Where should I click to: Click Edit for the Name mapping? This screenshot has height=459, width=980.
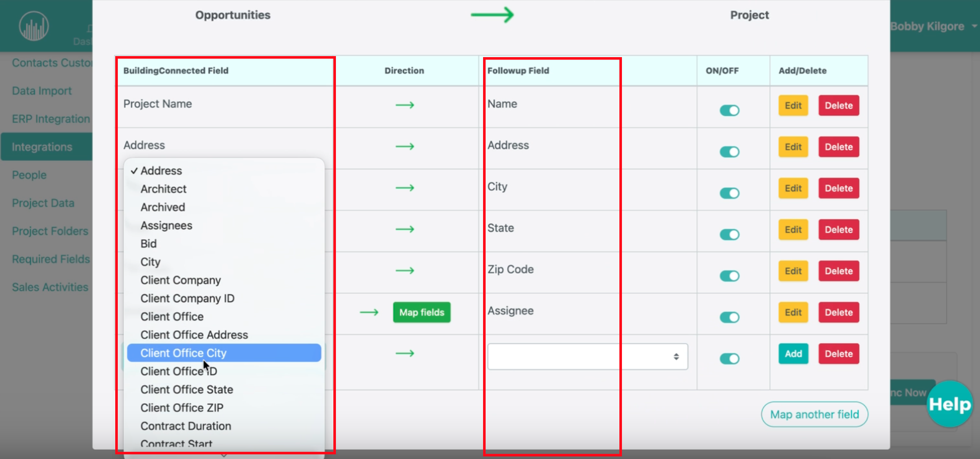tap(793, 105)
